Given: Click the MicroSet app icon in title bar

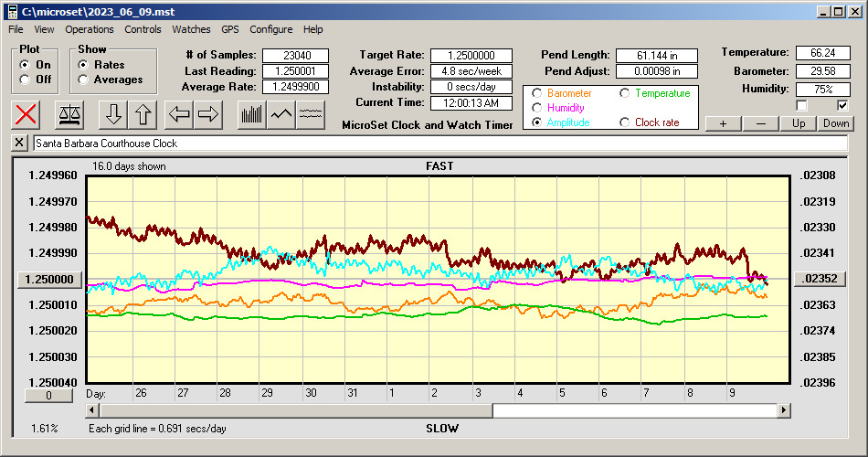Looking at the screenshot, I should [x=12, y=12].
